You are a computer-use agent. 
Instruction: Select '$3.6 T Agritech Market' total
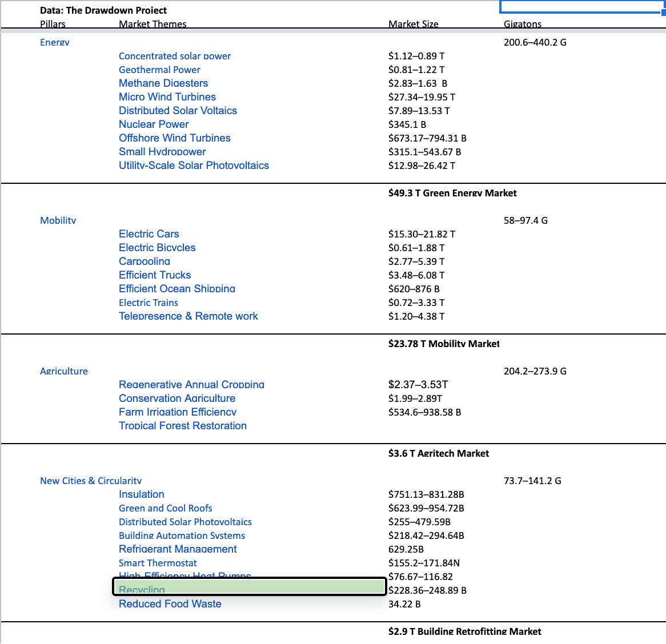[438, 453]
